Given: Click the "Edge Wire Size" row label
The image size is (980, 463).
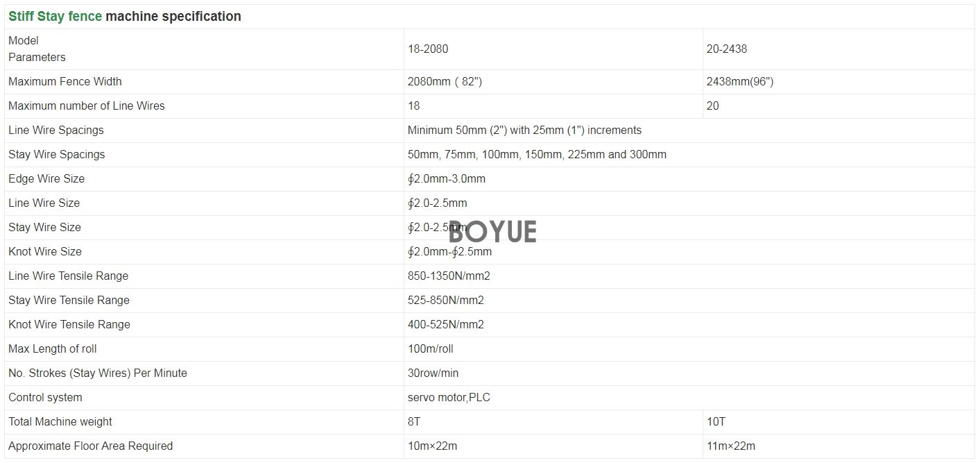Looking at the screenshot, I should tap(46, 179).
